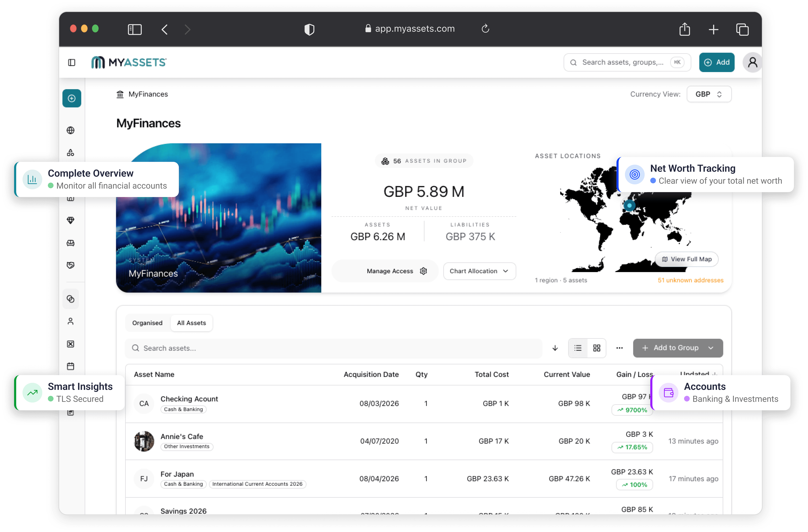Open the coins icon in sidebar
The image size is (808, 532).
pos(71,299)
